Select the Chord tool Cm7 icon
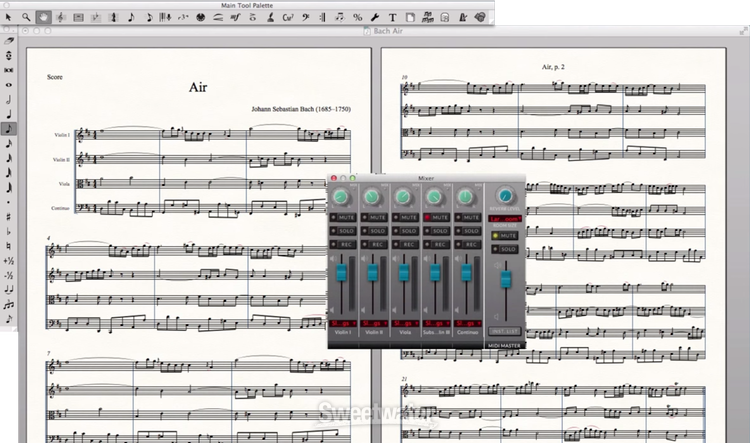Viewport: 750px width, 443px height. tap(288, 18)
